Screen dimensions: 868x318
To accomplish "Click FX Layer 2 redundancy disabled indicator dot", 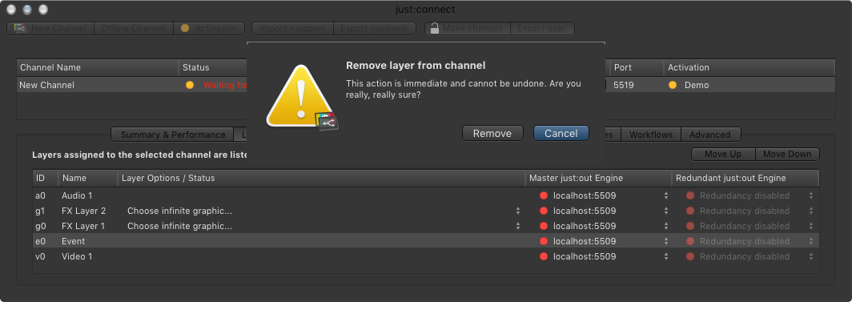I will tap(690, 211).
